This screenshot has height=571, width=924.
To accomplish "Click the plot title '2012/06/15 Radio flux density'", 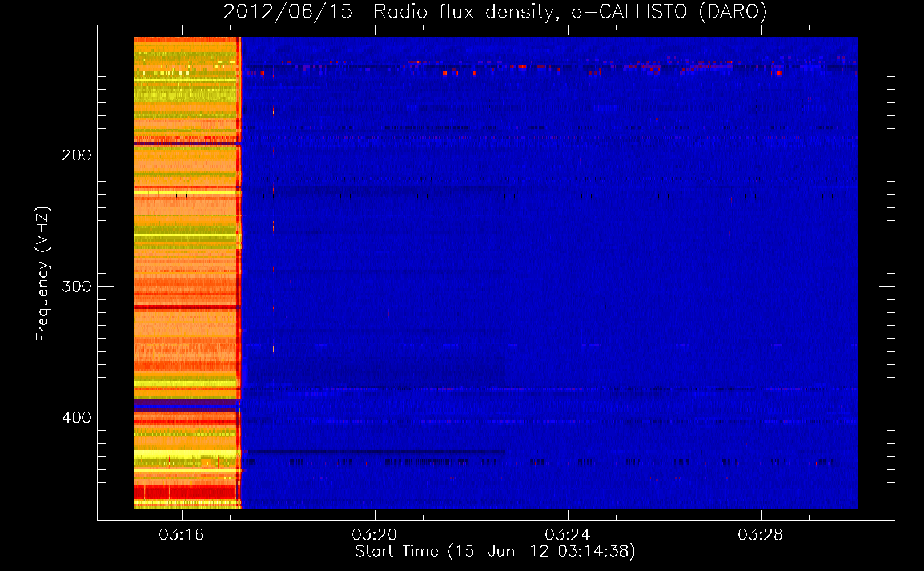I will pyautogui.click(x=391, y=12).
